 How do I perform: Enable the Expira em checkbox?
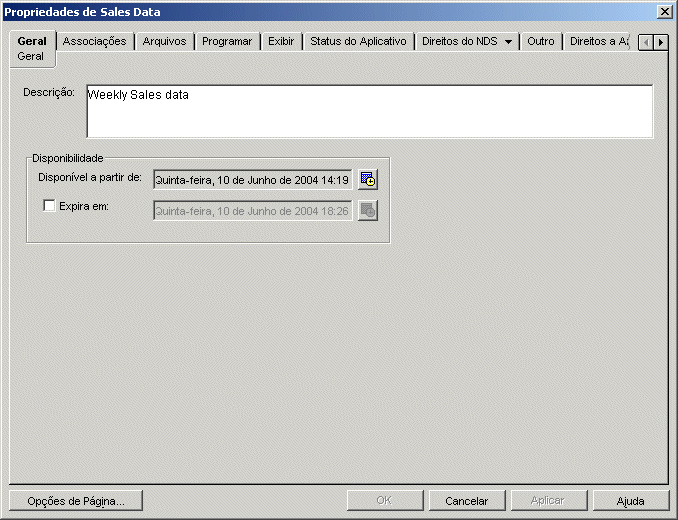(x=49, y=205)
